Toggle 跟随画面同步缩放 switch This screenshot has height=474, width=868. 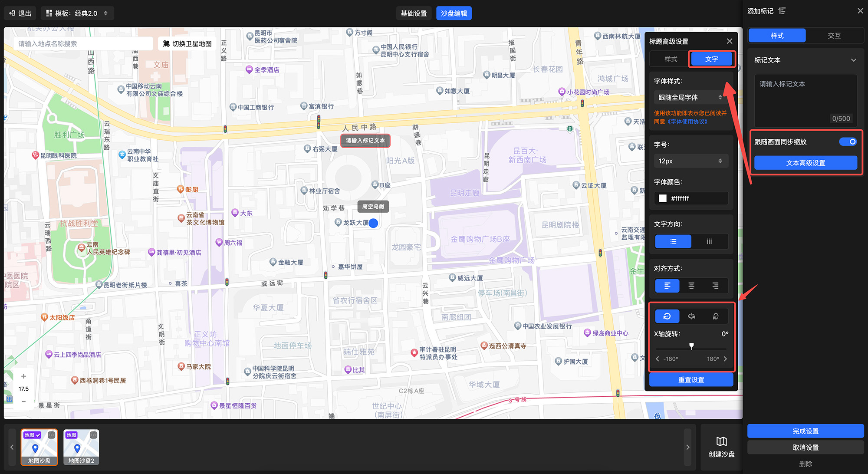[x=848, y=142]
